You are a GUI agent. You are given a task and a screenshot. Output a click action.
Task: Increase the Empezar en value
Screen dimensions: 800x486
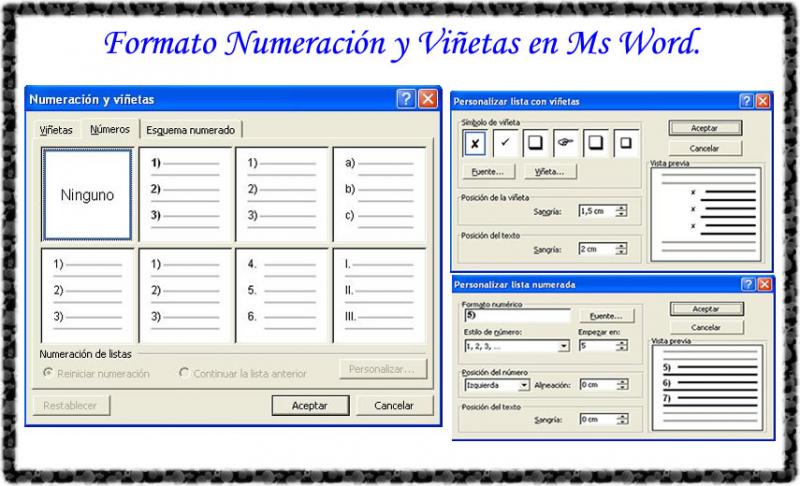pos(621,343)
